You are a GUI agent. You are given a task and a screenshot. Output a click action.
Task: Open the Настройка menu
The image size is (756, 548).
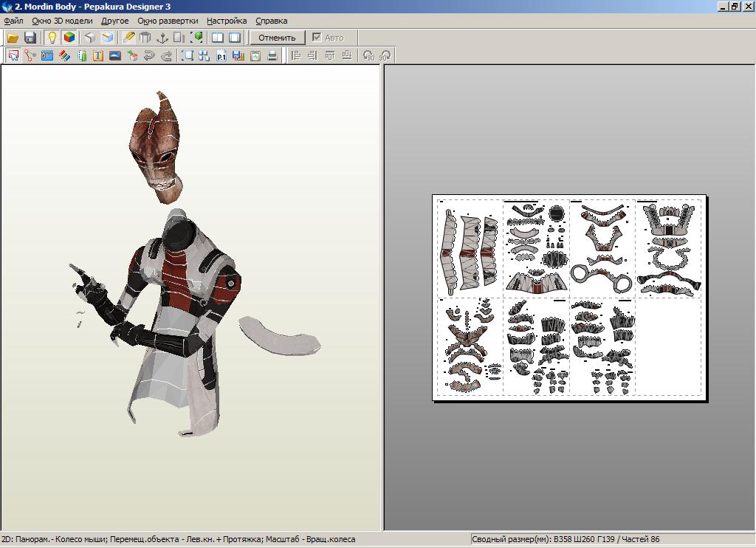(227, 21)
